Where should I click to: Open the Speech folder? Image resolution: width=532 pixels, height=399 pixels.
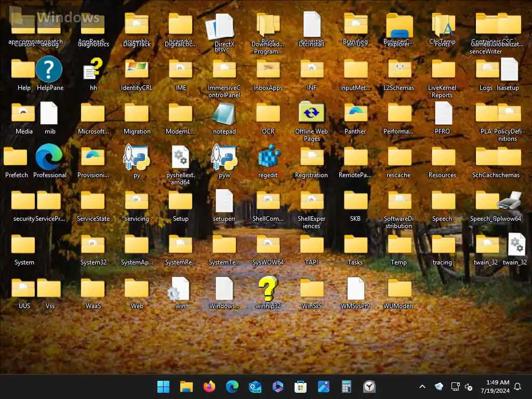tap(443, 201)
